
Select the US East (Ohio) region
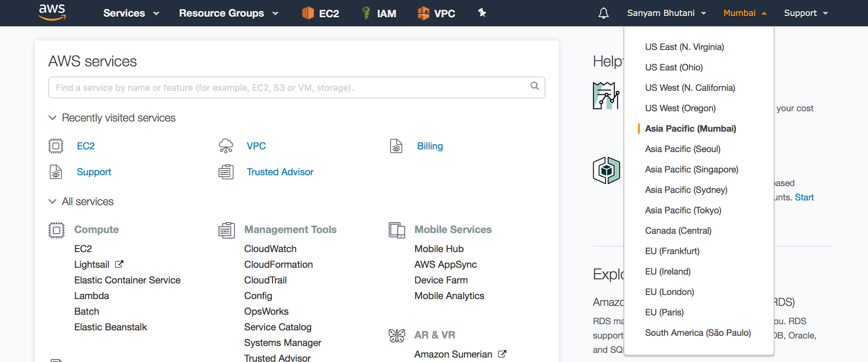click(674, 67)
